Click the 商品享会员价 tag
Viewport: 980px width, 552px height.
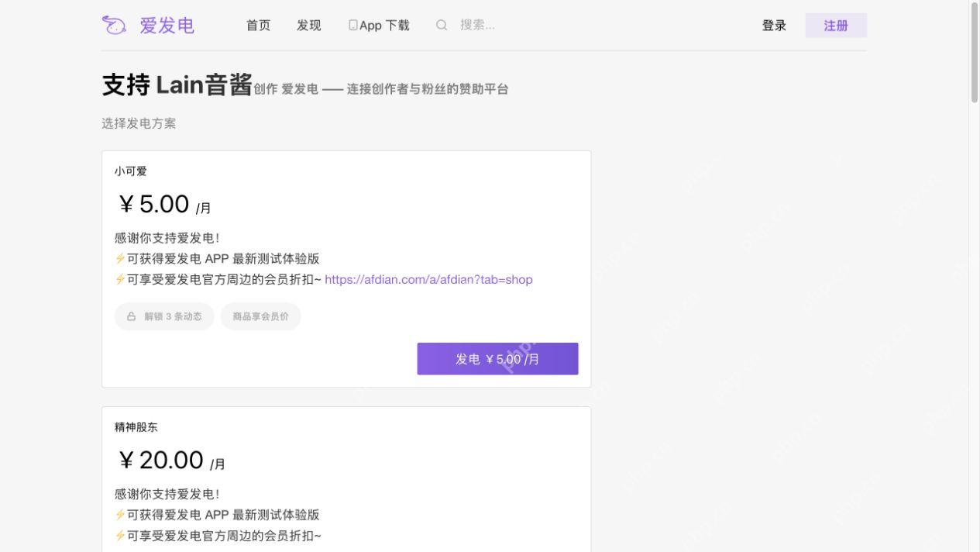261,316
